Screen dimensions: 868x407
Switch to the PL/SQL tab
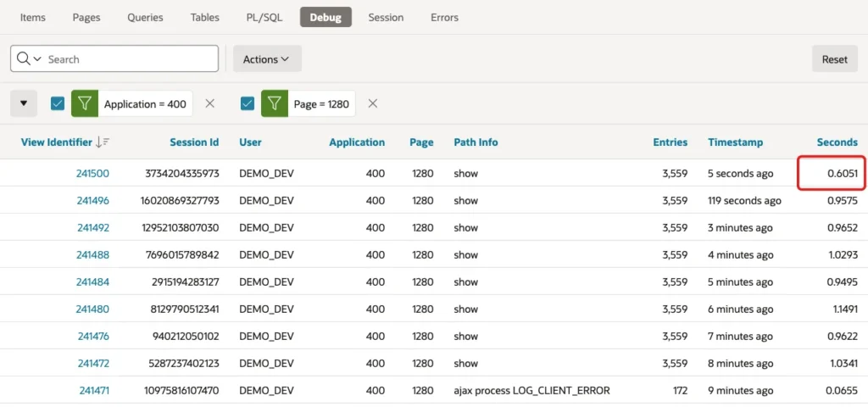click(264, 17)
